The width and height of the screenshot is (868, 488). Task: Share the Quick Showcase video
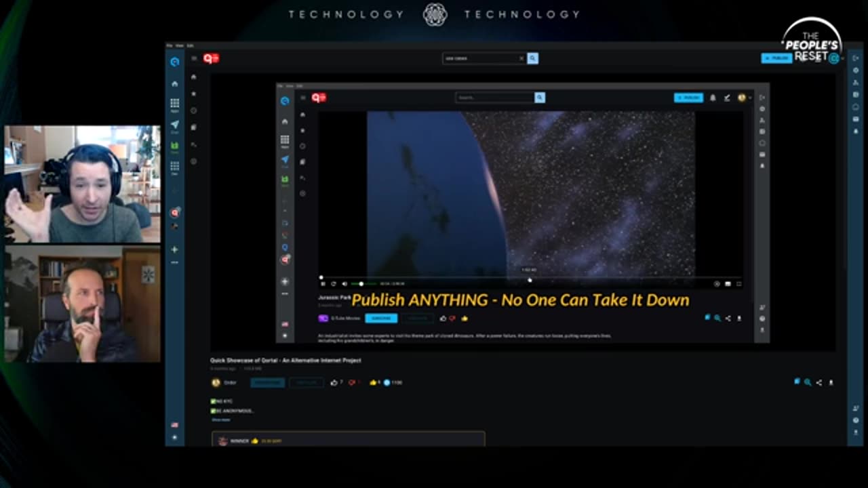[x=819, y=382]
